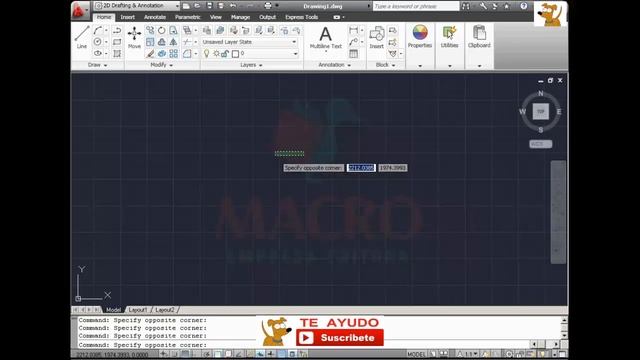Open the AutoCAD application menu button
This screenshot has width=640, height=360.
tap(80, 11)
